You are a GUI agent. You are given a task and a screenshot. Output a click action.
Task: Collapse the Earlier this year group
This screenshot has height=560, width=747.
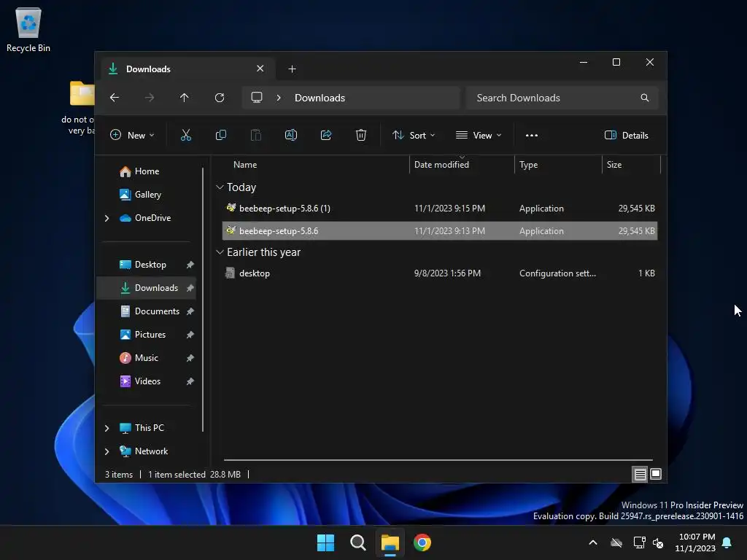click(220, 252)
